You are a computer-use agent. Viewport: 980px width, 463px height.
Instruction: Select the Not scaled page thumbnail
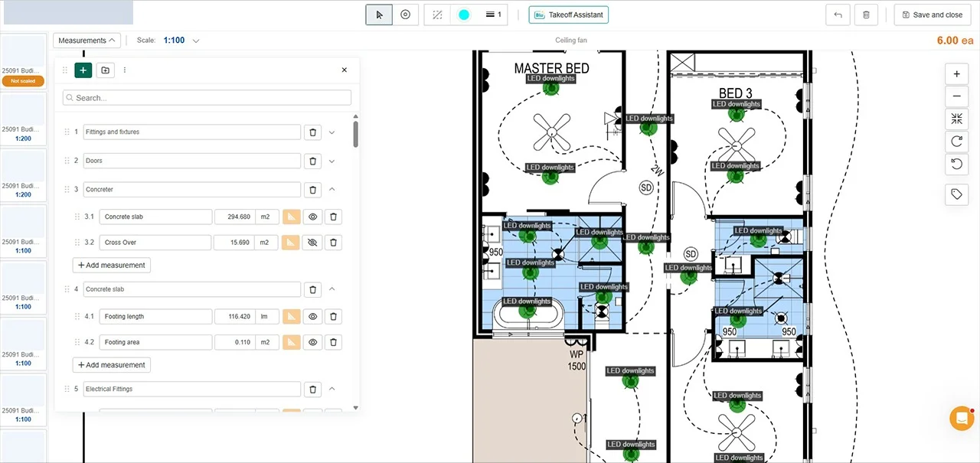coord(23,63)
